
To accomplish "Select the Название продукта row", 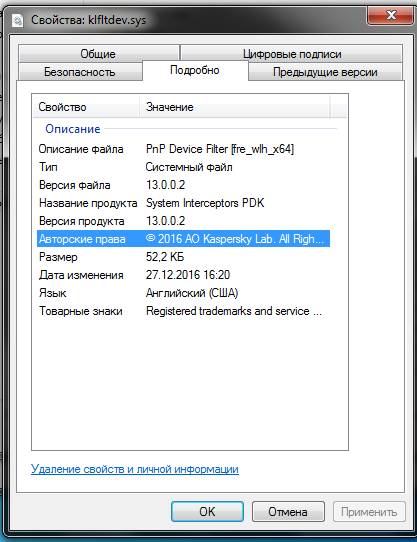I will coord(183,203).
